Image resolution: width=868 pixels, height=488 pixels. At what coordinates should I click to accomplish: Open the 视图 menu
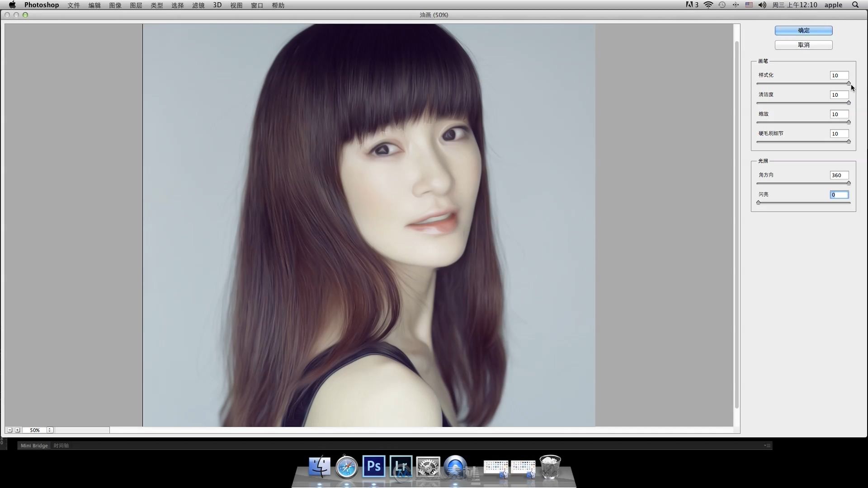tap(236, 5)
